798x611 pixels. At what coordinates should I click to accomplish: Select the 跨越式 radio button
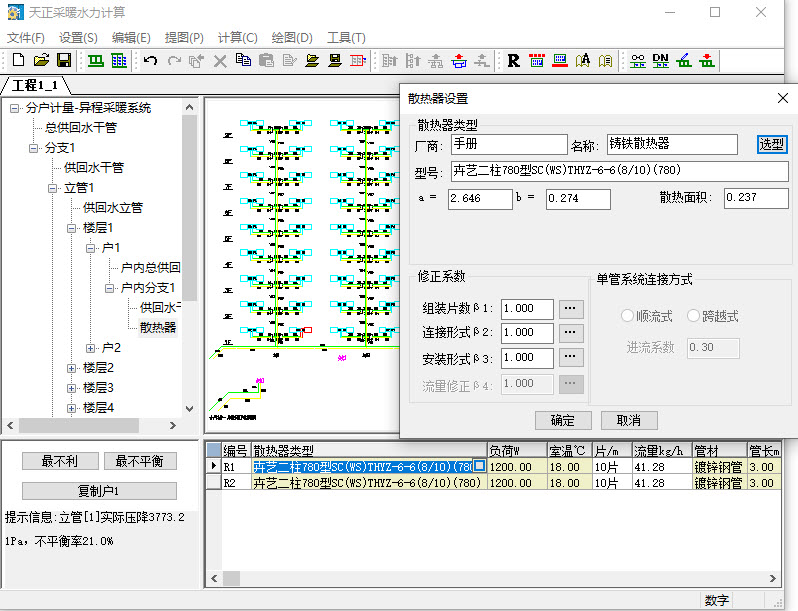693,316
